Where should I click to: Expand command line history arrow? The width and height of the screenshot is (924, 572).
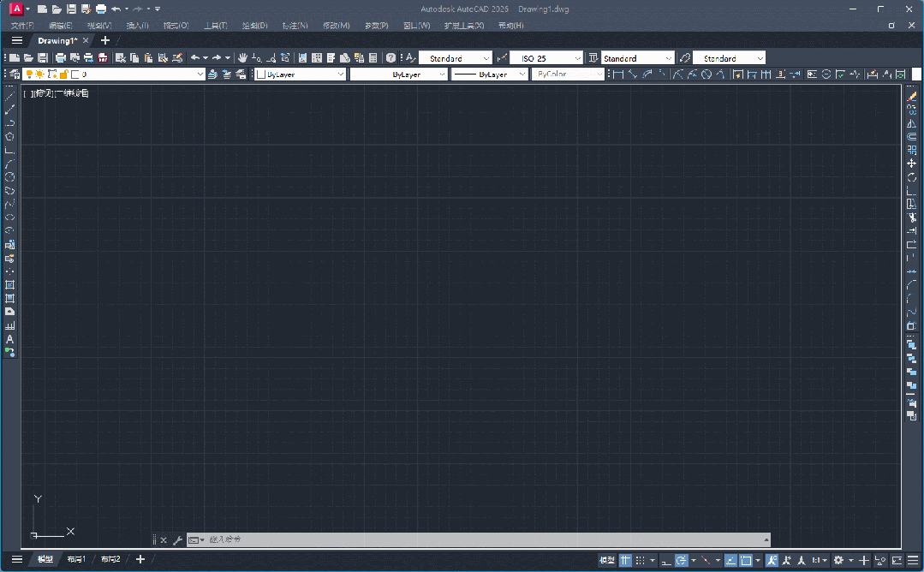coord(766,539)
